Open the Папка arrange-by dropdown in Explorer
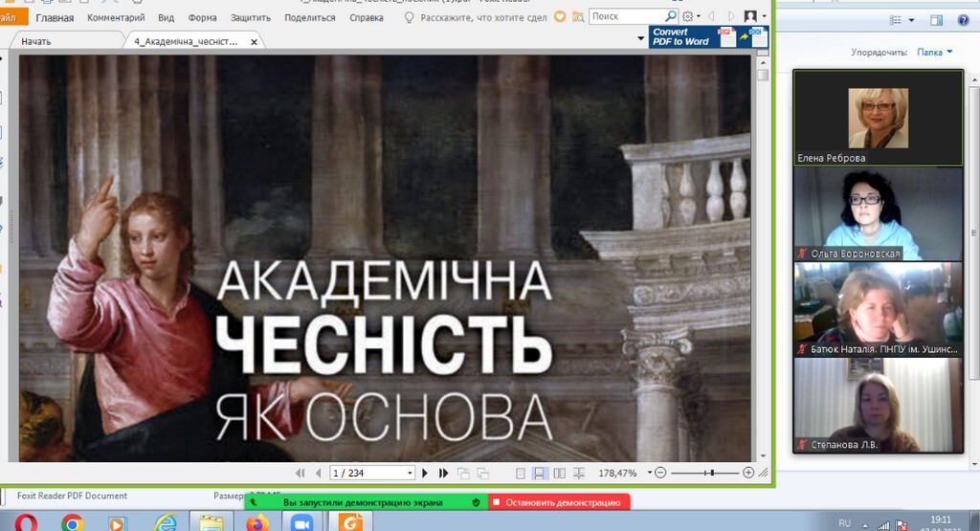The width and height of the screenshot is (980, 531). (x=934, y=53)
